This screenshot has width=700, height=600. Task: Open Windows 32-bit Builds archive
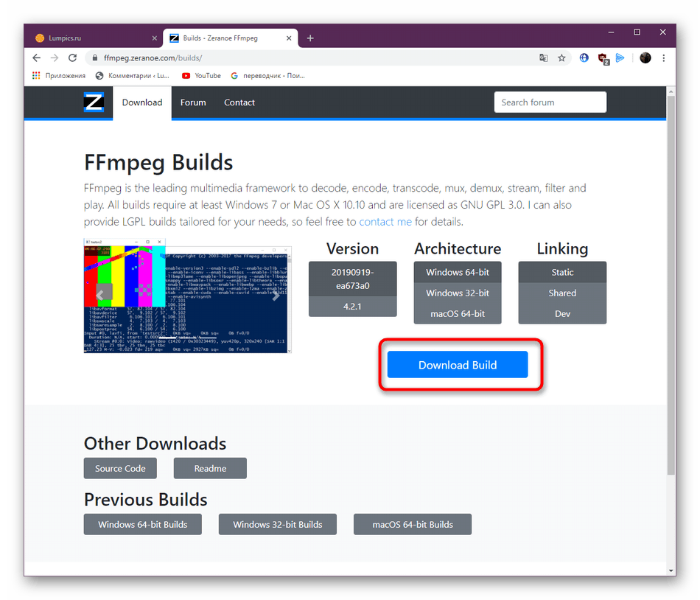(278, 525)
